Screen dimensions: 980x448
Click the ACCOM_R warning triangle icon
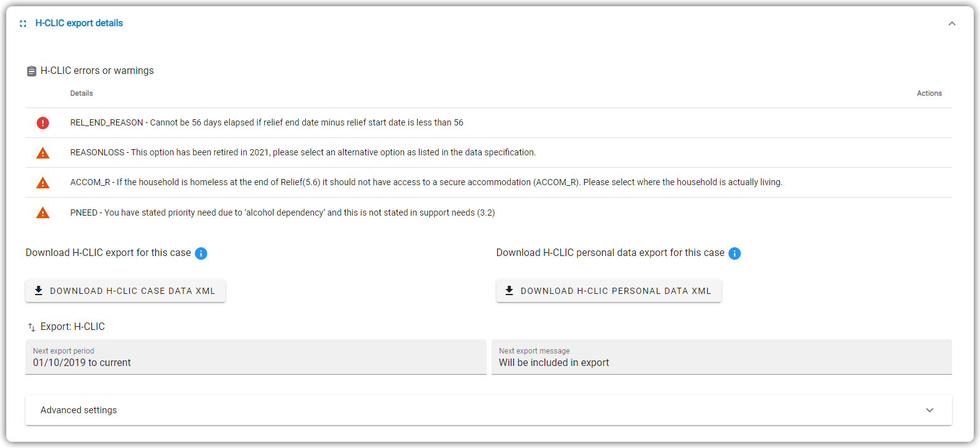43,183
